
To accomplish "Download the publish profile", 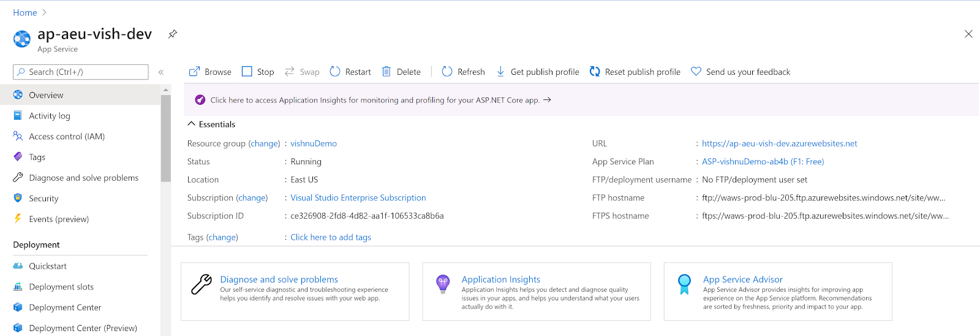I will click(537, 72).
